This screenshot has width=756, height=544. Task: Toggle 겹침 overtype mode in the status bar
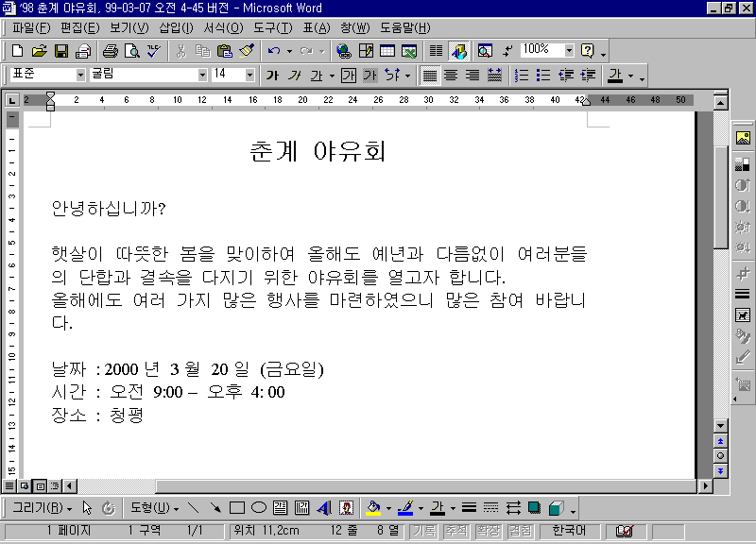(521, 531)
